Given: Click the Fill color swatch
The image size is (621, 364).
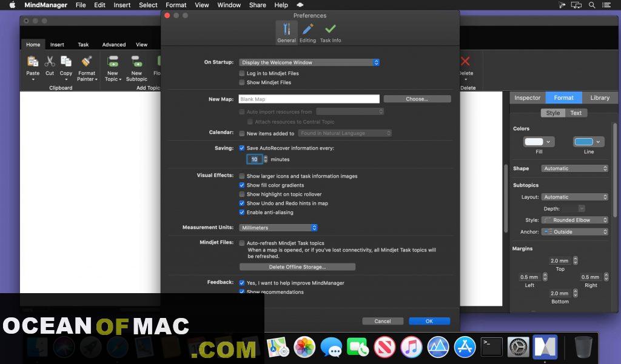Looking at the screenshot, I should point(534,142).
